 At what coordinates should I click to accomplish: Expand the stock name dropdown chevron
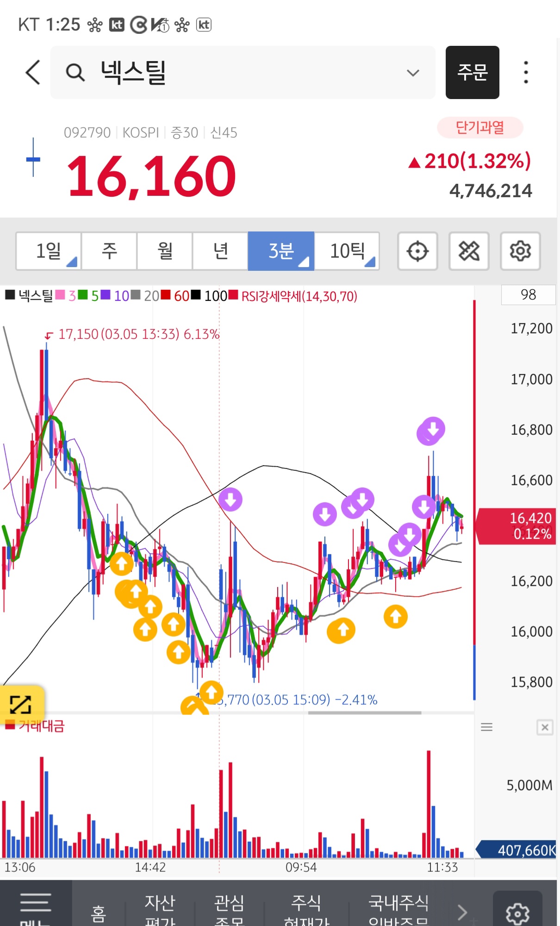click(x=413, y=73)
